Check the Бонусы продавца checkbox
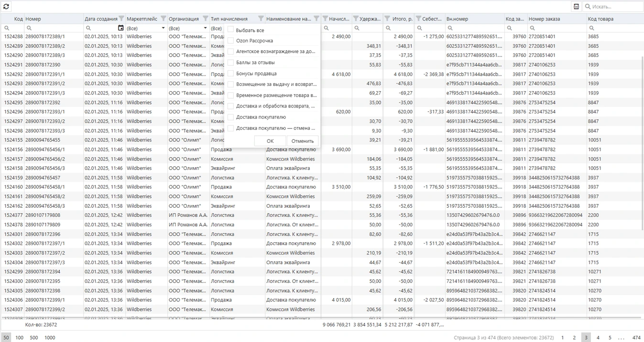Screen dimensions: 644x342 [x=230, y=73]
